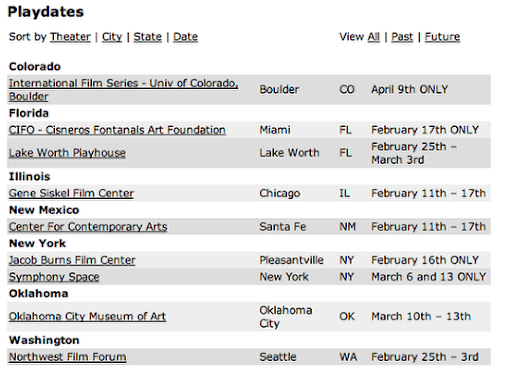Sort playdates by City
The width and height of the screenshot is (512, 381).
112,37
